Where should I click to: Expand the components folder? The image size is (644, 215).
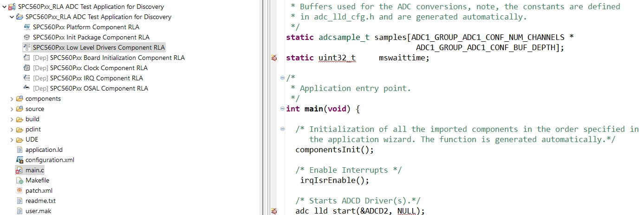pos(12,98)
